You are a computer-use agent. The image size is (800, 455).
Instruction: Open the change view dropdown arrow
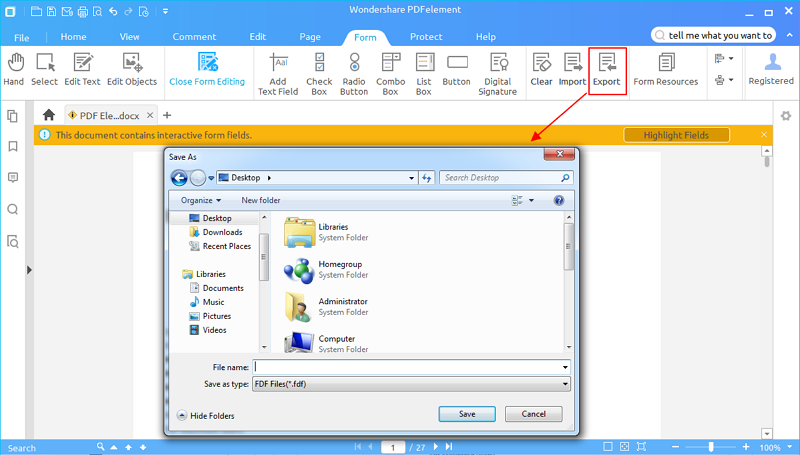click(x=531, y=200)
